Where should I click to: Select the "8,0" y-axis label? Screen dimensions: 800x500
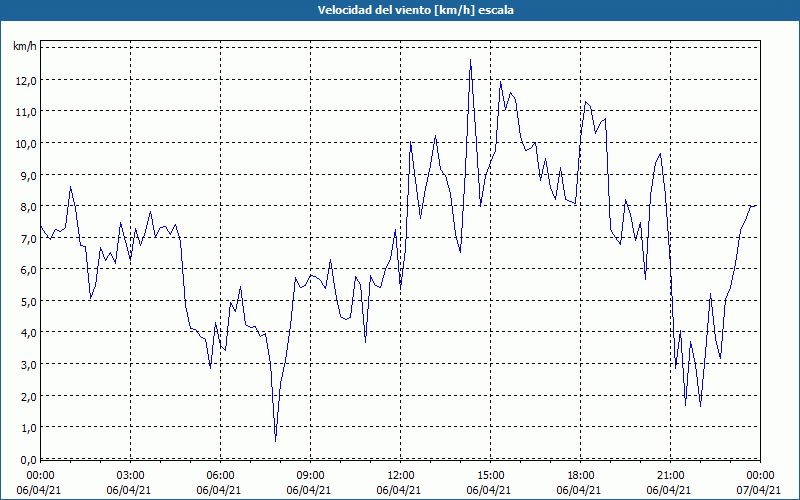click(28, 207)
